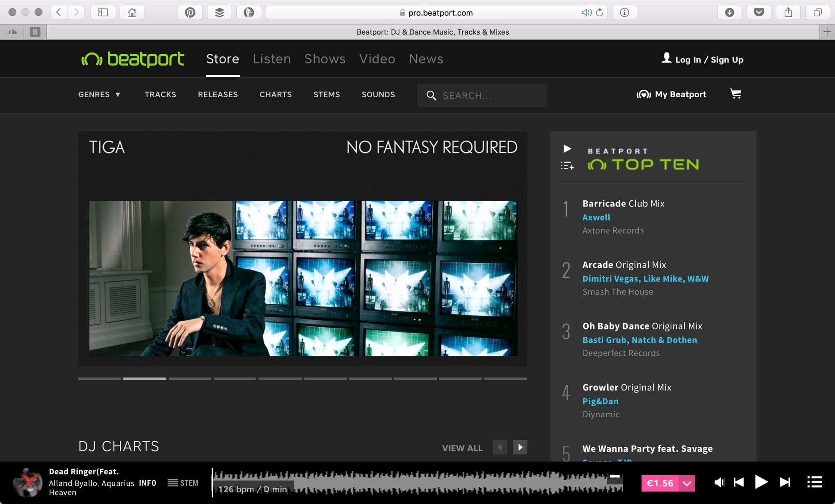Image resolution: width=835 pixels, height=504 pixels.
Task: Advance DJ Charts with next arrow
Action: click(x=520, y=447)
